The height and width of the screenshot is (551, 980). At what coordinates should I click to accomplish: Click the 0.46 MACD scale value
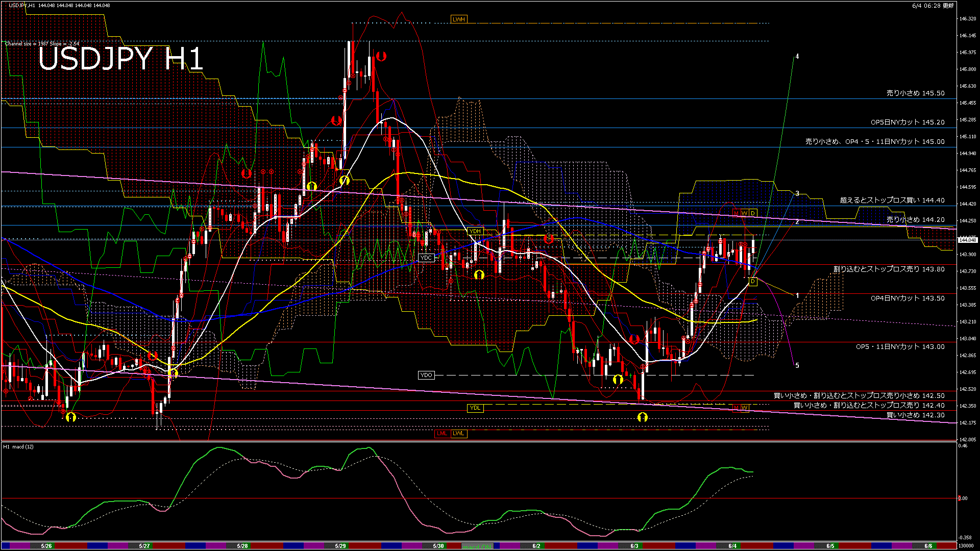pyautogui.click(x=963, y=446)
